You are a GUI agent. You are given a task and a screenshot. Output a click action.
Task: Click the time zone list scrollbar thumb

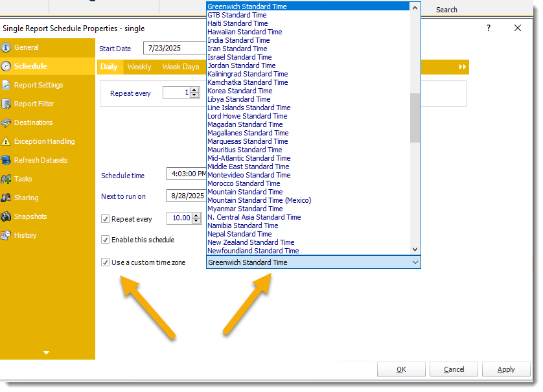point(415,118)
